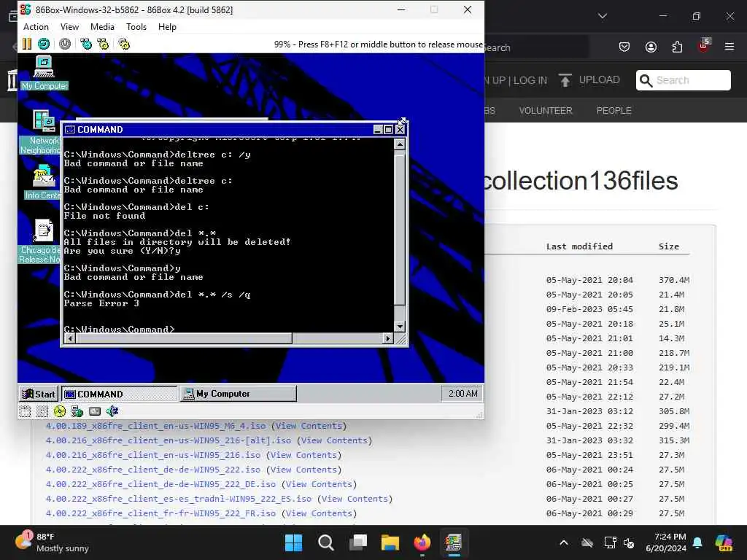The height and width of the screenshot is (560, 747).
Task: Open the VOLUNTEER nav tab
Action: 546,111
